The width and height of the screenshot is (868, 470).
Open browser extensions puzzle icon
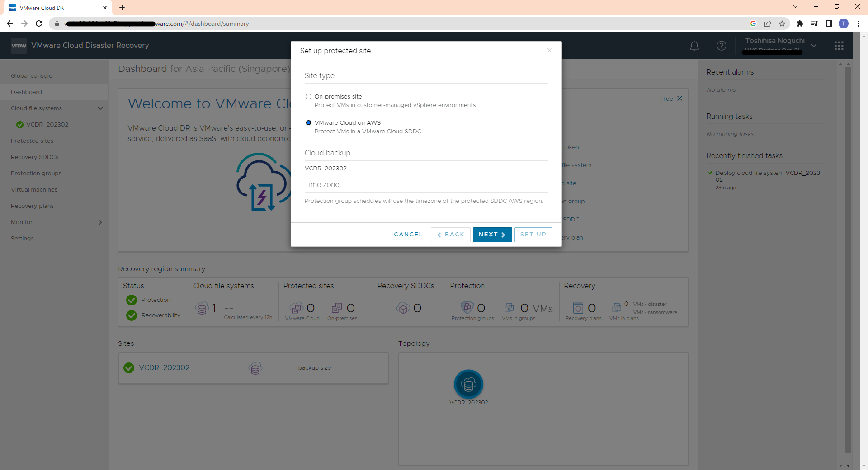click(x=800, y=23)
